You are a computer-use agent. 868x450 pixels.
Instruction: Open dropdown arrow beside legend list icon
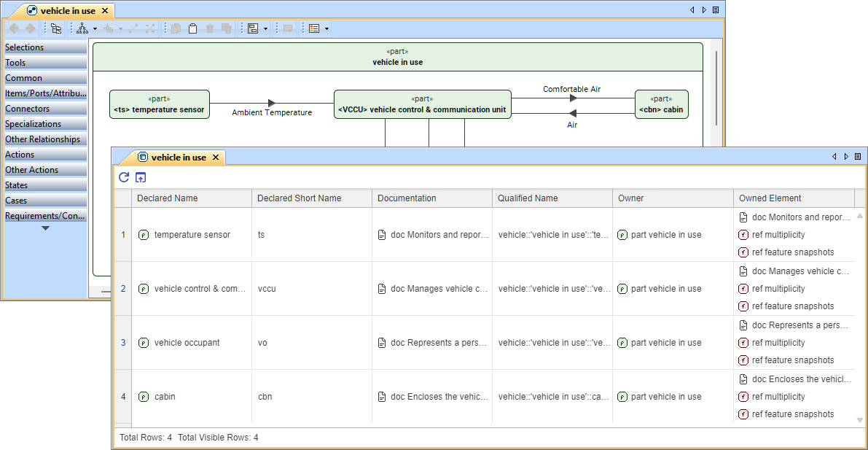tap(327, 29)
